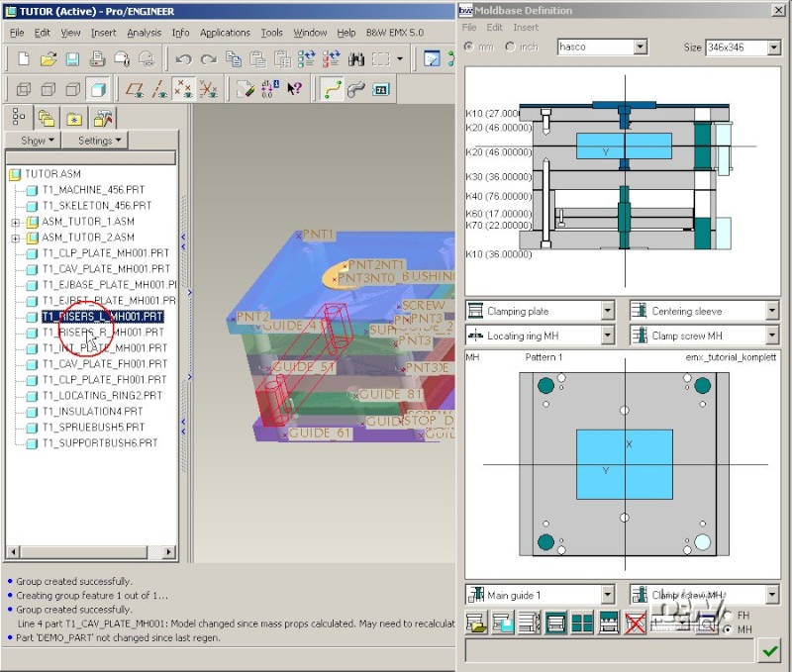Open Moldbase Definition Insert menu
The height and width of the screenshot is (672, 792).
tap(526, 28)
